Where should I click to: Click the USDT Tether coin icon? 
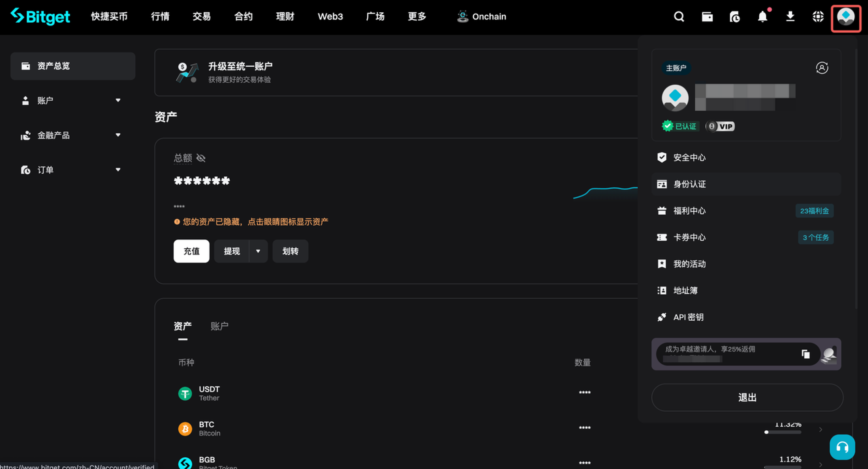click(185, 393)
